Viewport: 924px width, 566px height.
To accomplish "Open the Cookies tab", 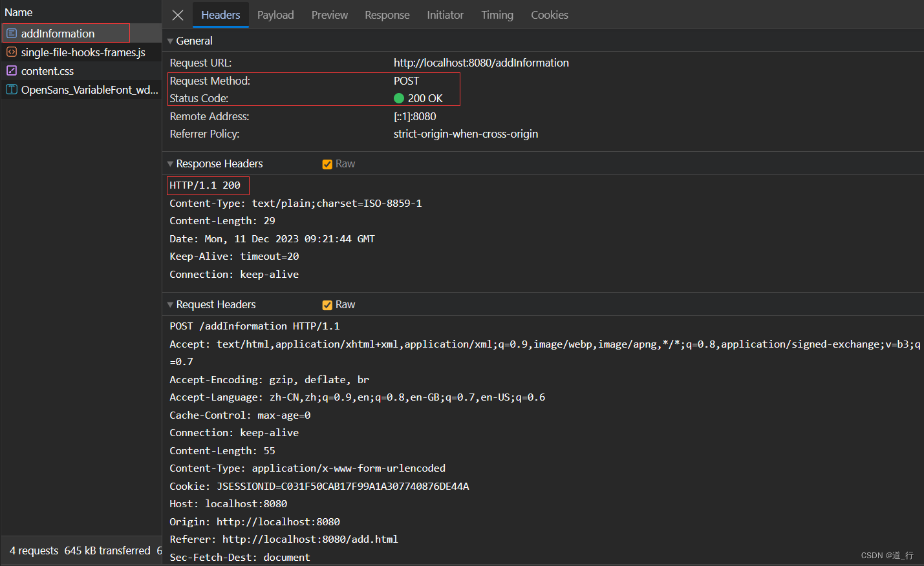I will pyautogui.click(x=550, y=15).
